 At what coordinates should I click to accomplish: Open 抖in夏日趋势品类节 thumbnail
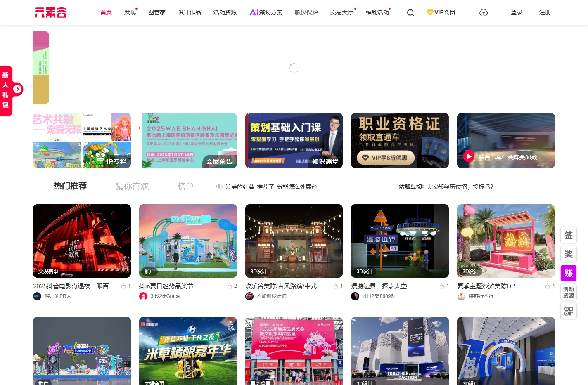point(188,241)
